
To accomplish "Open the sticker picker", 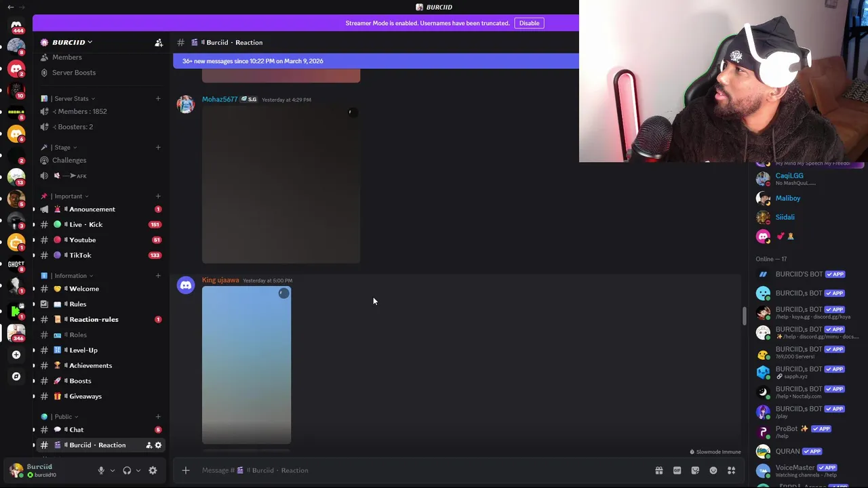I will [695, 470].
